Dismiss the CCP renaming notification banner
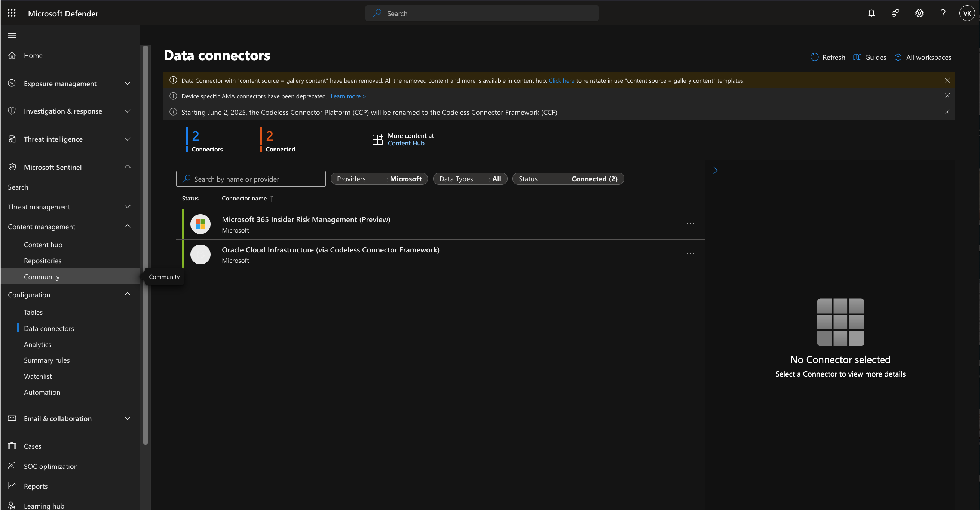980x510 pixels. (x=947, y=112)
